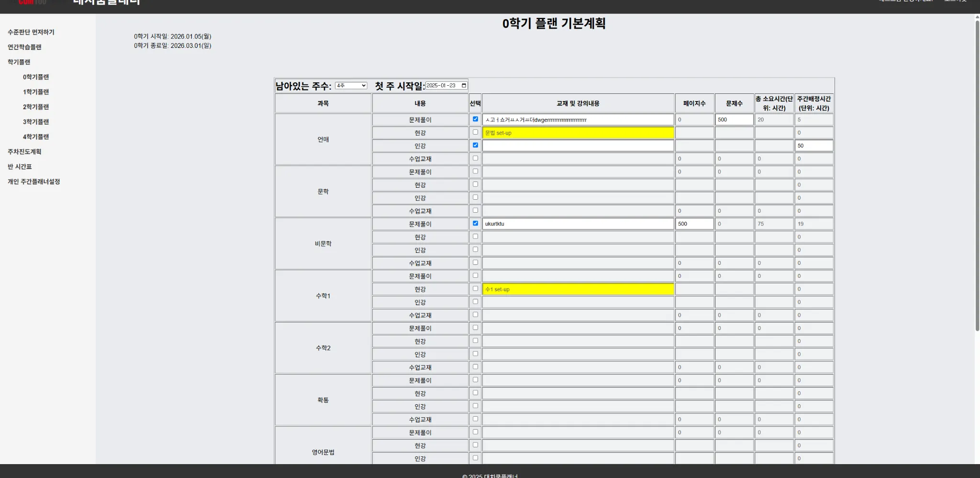Click the 0학기 시작일 date text
This screenshot has height=478, width=980.
(x=173, y=36)
